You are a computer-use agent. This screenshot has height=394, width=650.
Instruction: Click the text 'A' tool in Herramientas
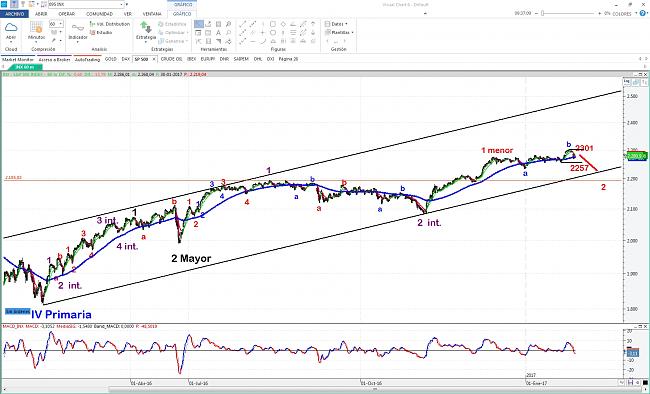click(x=218, y=33)
